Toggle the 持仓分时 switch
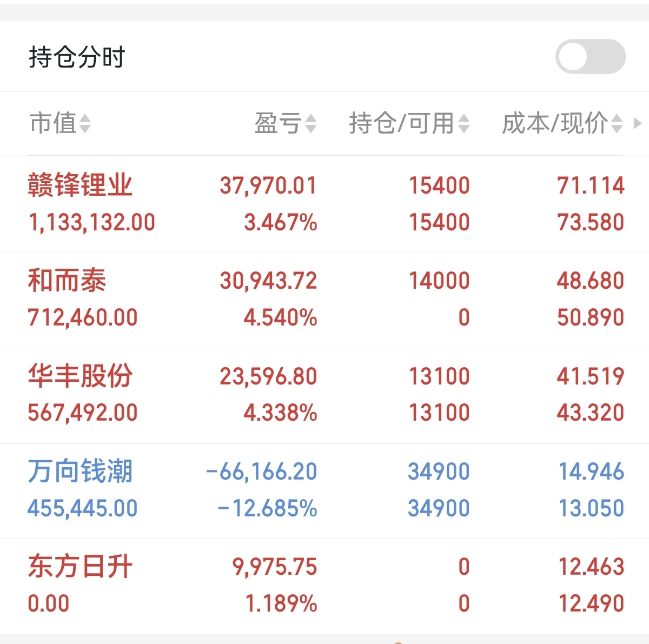 (590, 56)
